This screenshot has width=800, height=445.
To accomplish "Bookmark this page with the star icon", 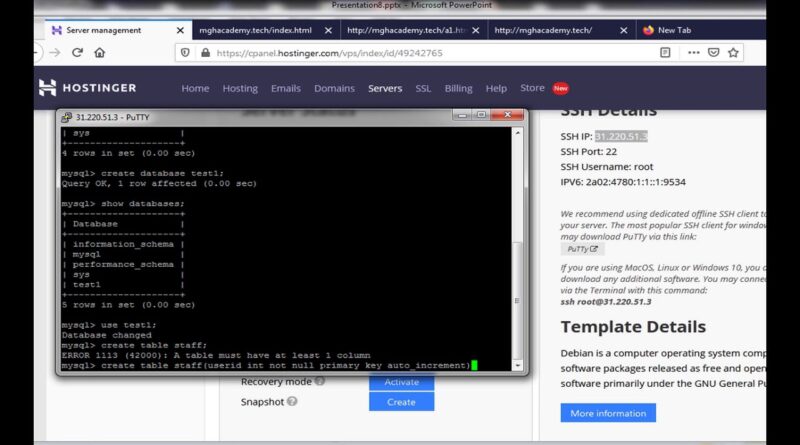I will (x=733, y=53).
